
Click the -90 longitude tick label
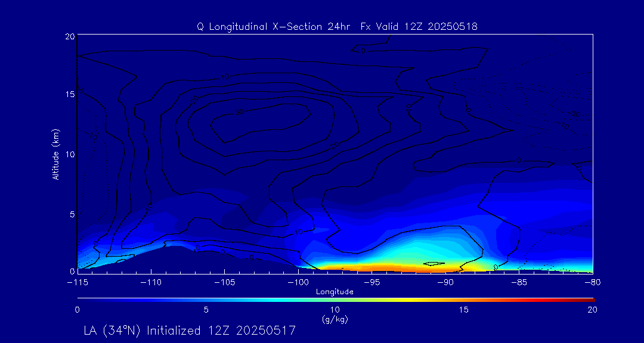click(x=445, y=282)
